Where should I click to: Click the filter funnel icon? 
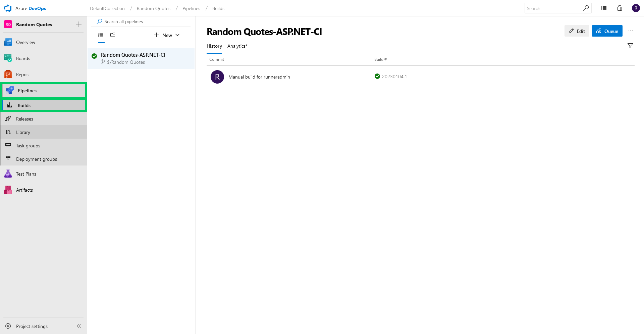(630, 46)
